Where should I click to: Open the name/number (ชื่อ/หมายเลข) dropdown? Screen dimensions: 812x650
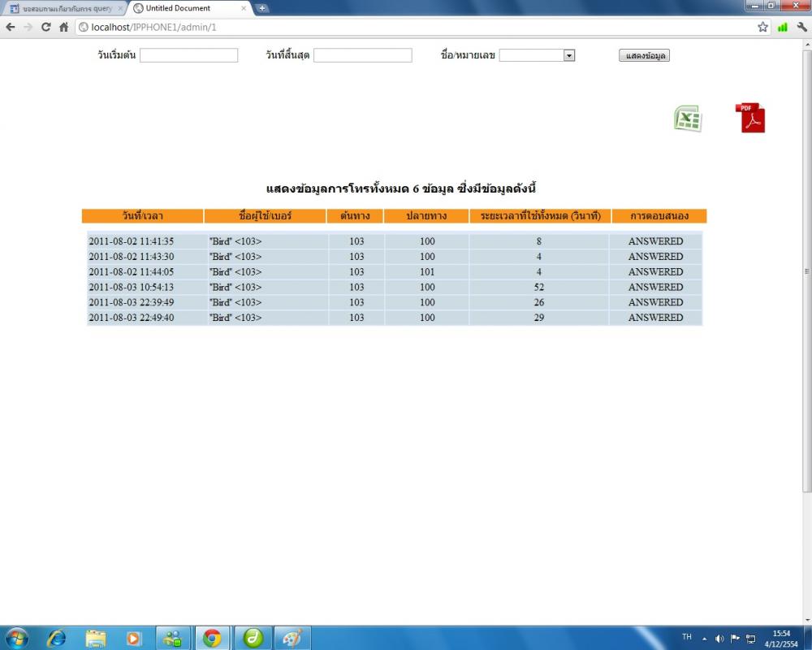pyautogui.click(x=537, y=55)
